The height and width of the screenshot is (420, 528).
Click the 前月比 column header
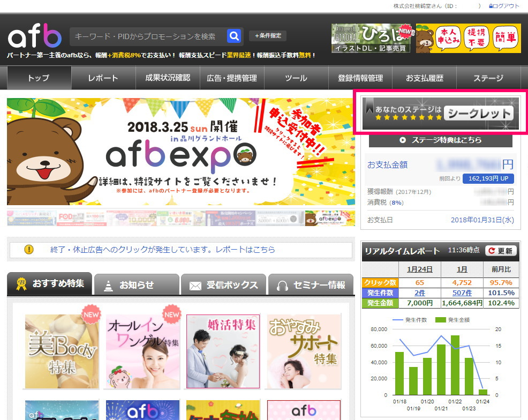[x=501, y=269]
